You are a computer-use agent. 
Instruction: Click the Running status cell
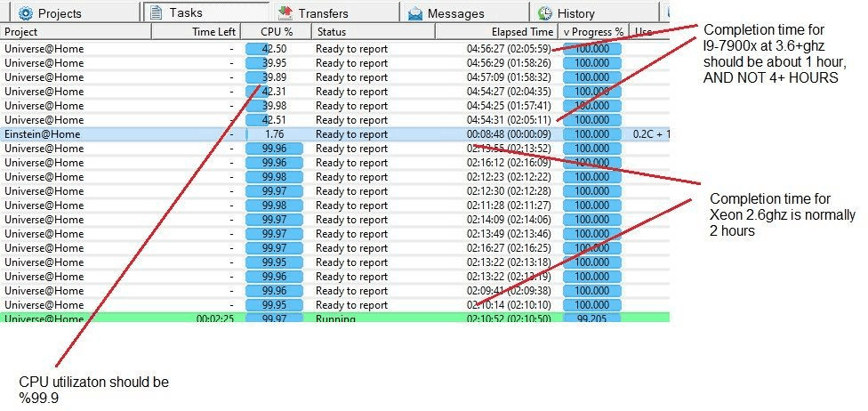tap(336, 318)
